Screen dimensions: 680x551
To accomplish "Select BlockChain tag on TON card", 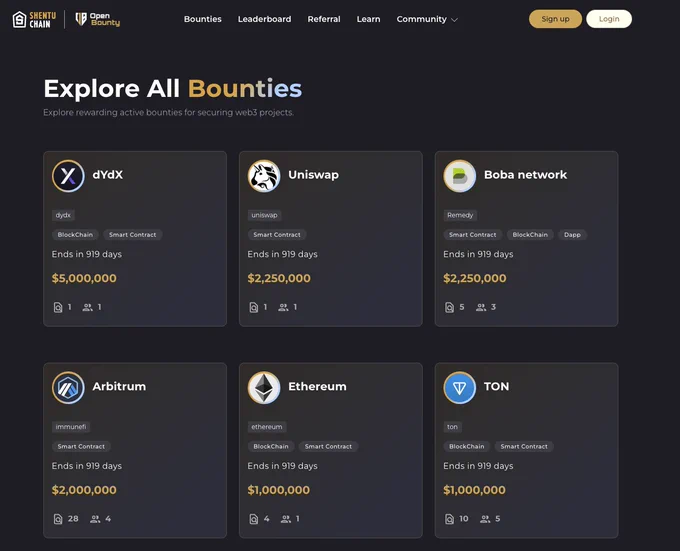I will pos(467,446).
